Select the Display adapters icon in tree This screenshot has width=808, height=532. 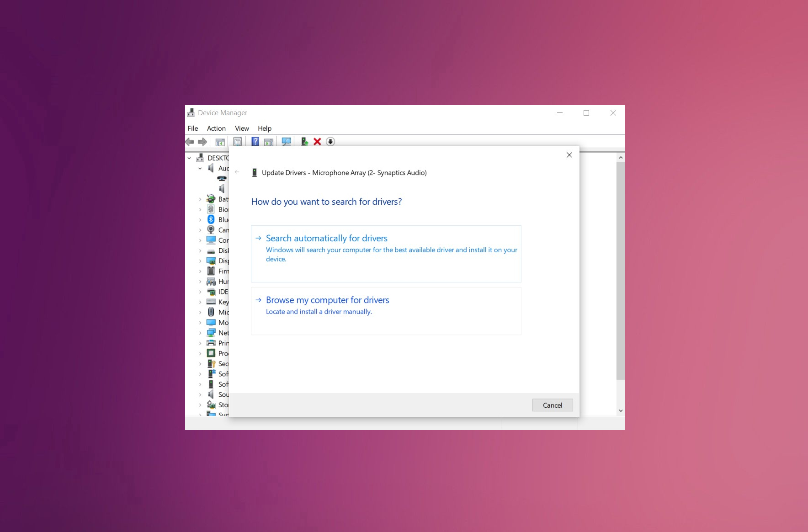pyautogui.click(x=211, y=261)
